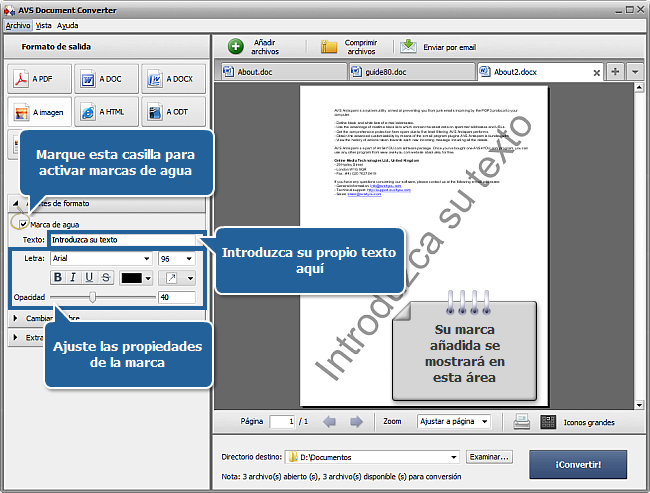Choose A HTML output format
Image resolution: width=650 pixels, height=493 pixels.
pyautogui.click(x=106, y=112)
